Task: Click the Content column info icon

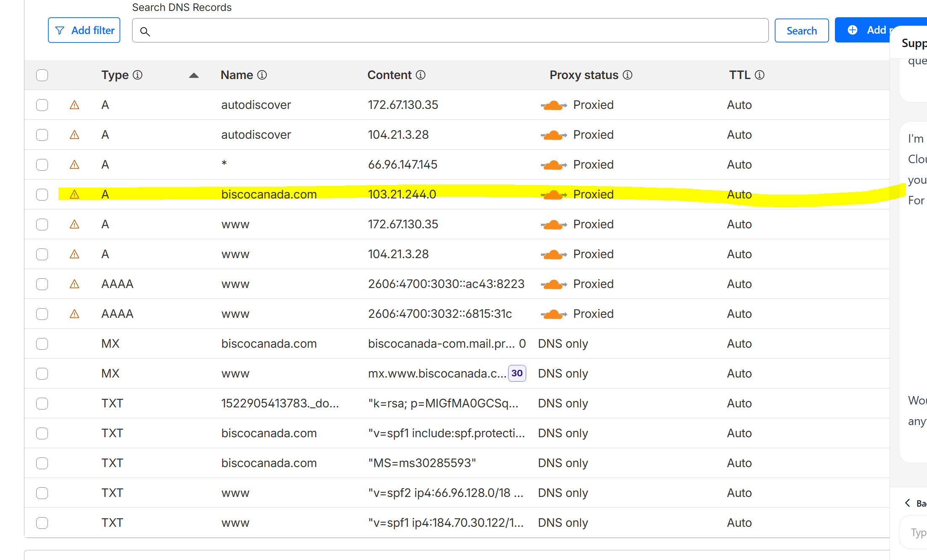Action: pos(421,75)
